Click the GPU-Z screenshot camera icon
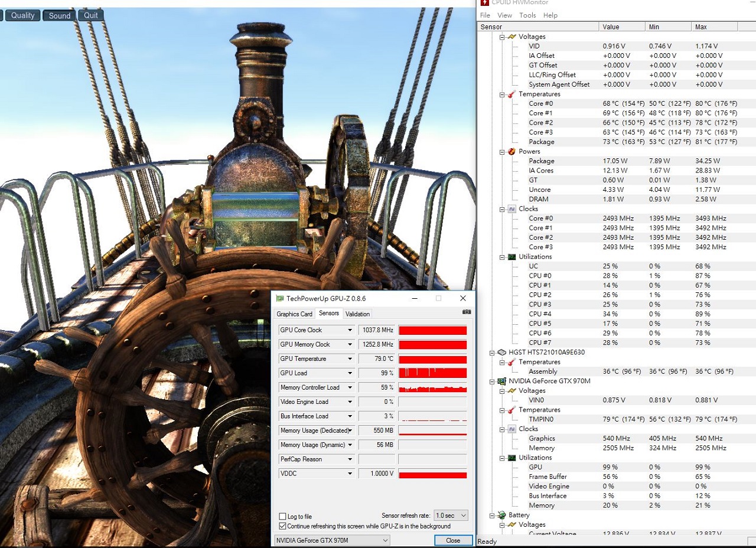This screenshot has height=548, width=756. pyautogui.click(x=467, y=312)
